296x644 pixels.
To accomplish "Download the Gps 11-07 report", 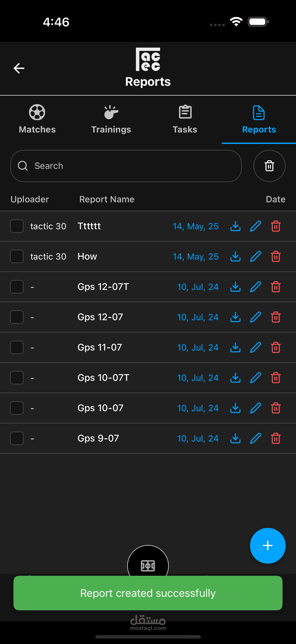I will [x=235, y=348].
